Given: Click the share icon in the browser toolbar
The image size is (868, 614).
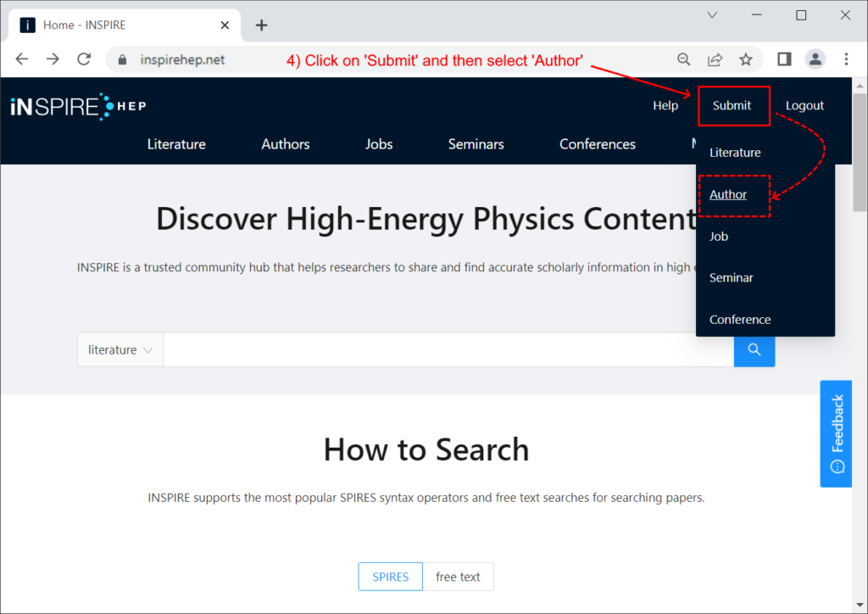Looking at the screenshot, I should 715,59.
